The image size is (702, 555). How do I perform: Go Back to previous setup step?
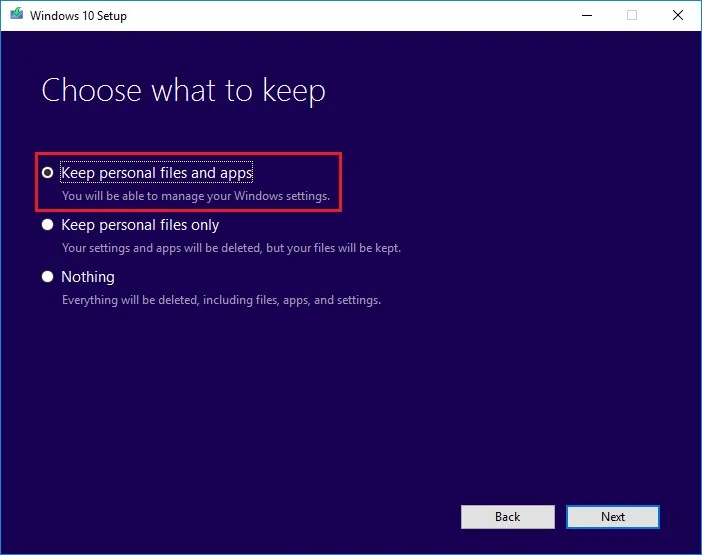(x=508, y=517)
